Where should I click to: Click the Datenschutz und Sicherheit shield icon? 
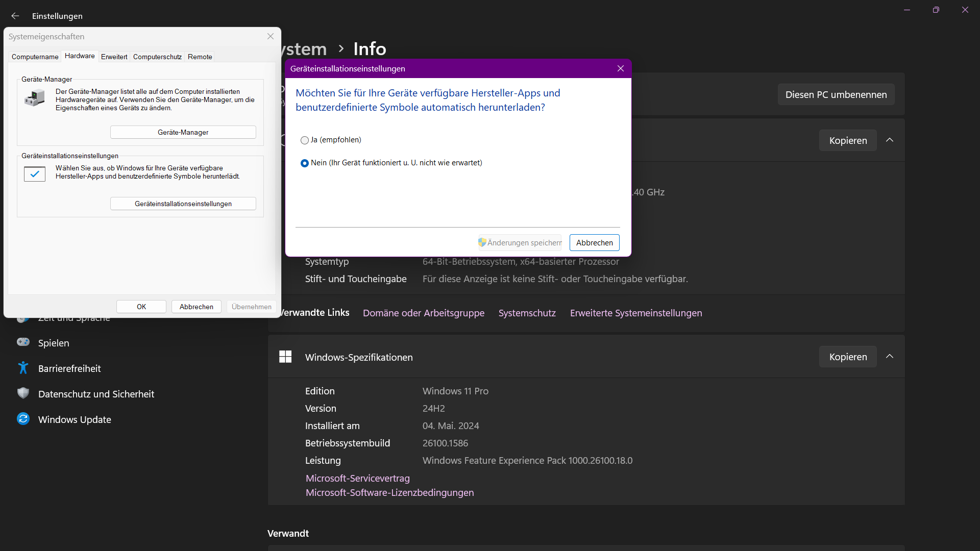(x=23, y=393)
